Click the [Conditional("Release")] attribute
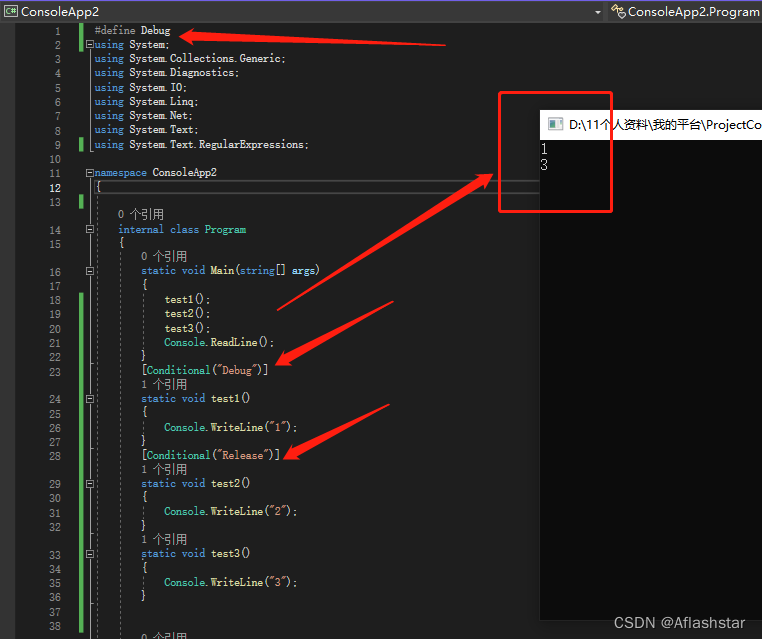This screenshot has width=762, height=639. 211,455
